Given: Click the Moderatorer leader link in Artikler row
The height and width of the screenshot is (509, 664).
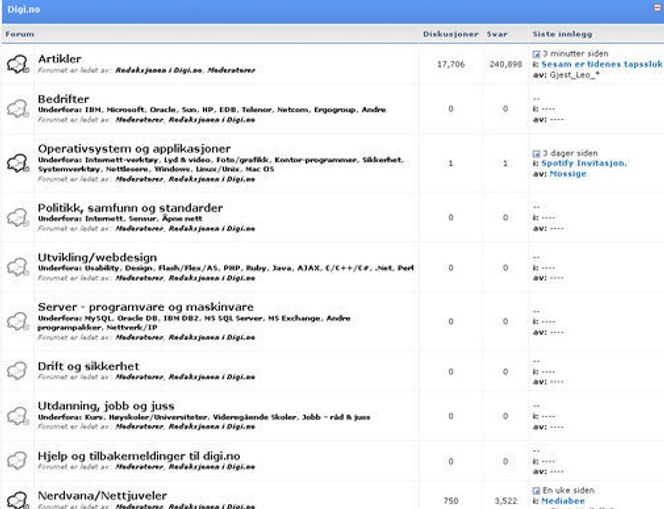Looking at the screenshot, I should (x=231, y=70).
